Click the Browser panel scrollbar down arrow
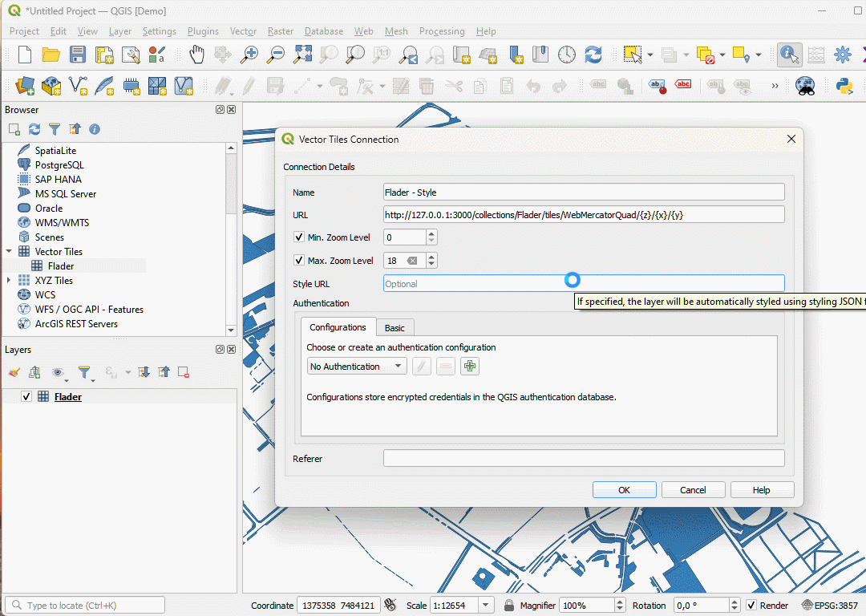 pyautogui.click(x=231, y=330)
